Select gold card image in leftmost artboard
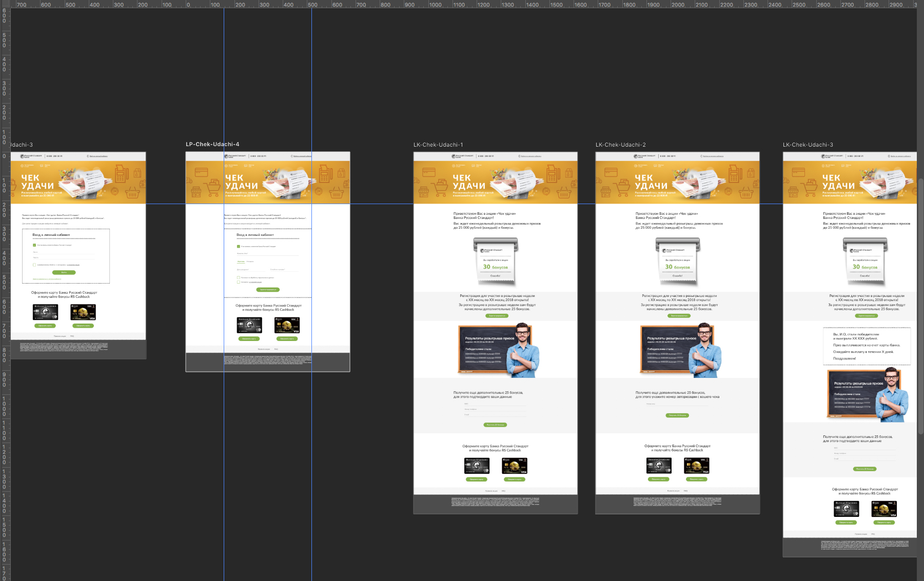Image resolution: width=924 pixels, height=581 pixels. click(x=83, y=312)
